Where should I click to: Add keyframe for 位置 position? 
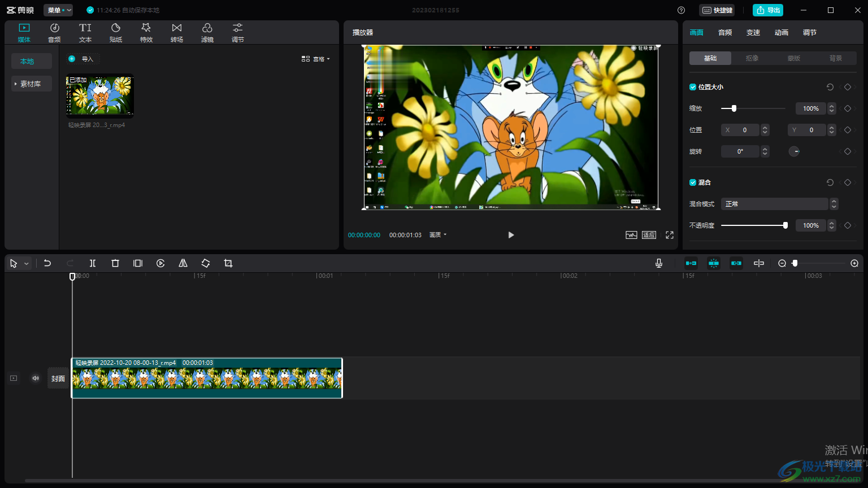848,130
